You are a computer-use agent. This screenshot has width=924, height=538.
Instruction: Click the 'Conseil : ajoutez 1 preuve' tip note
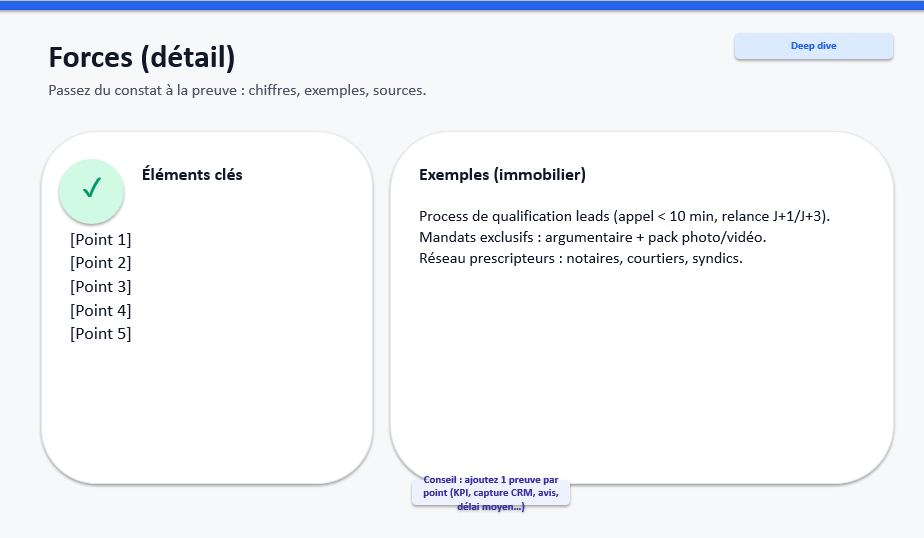tap(490, 493)
